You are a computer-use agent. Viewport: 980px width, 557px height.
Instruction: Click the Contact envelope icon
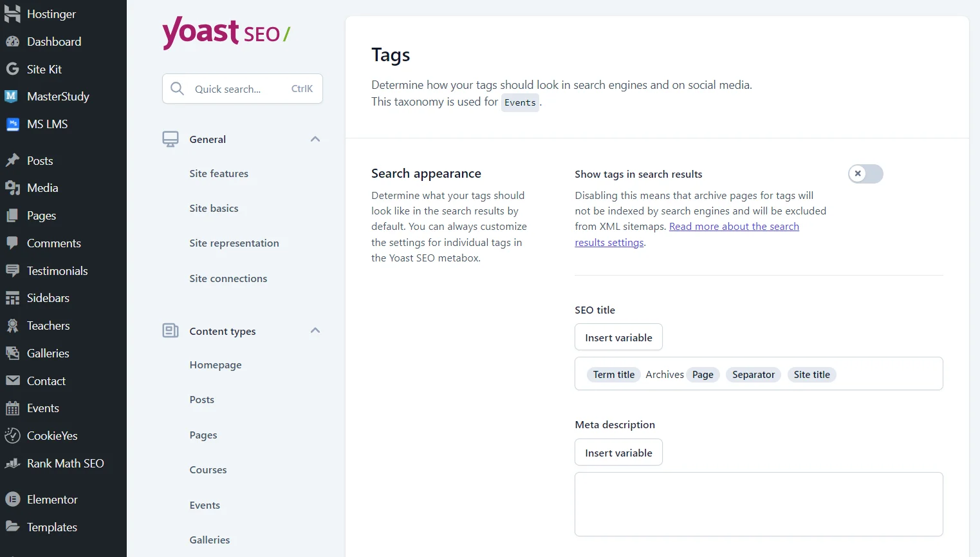(x=12, y=381)
